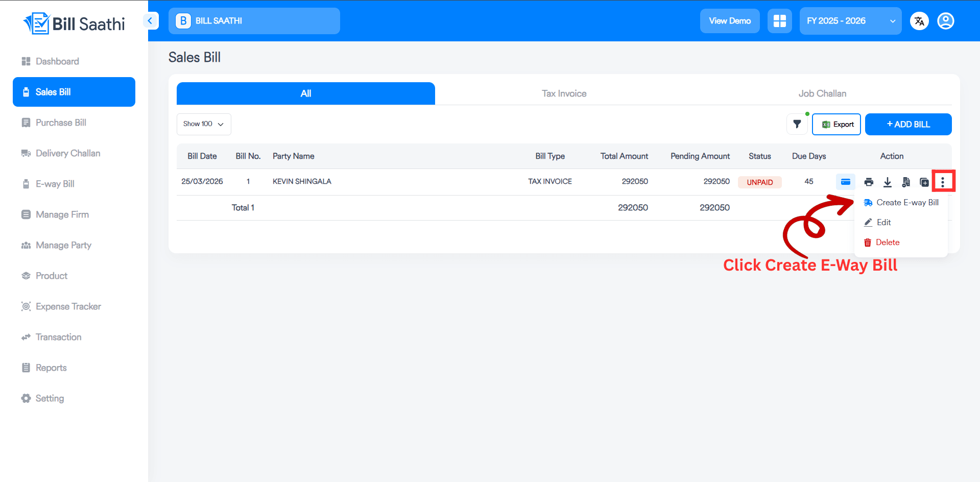Screen dimensions: 980x482
Task: Open the FY 2025 - 2026 dropdown
Action: click(850, 21)
